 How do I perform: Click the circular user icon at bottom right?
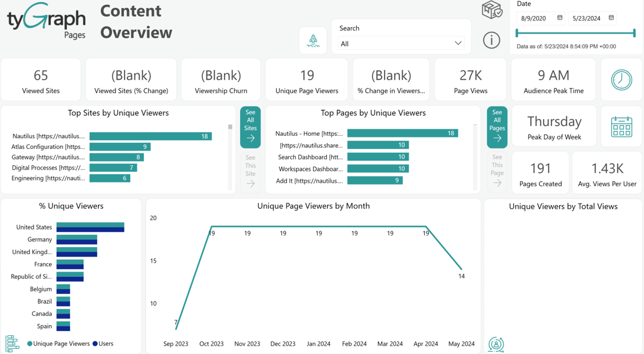pos(496,344)
